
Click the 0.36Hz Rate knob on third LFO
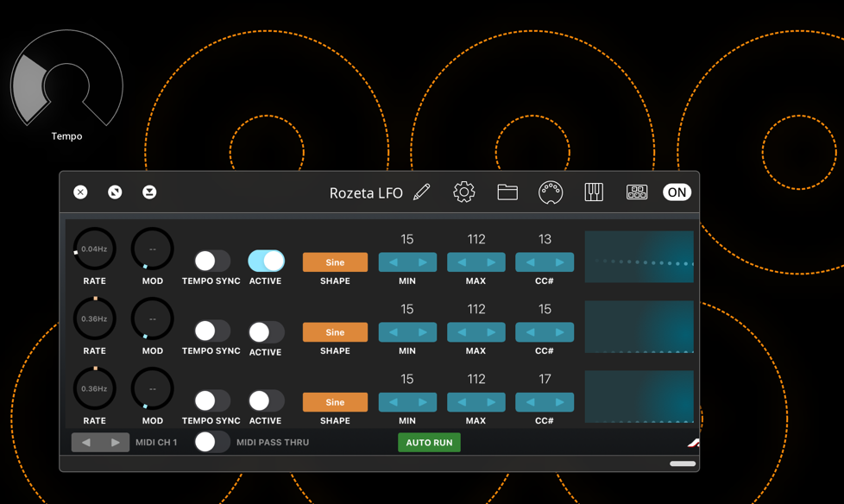coord(94,388)
